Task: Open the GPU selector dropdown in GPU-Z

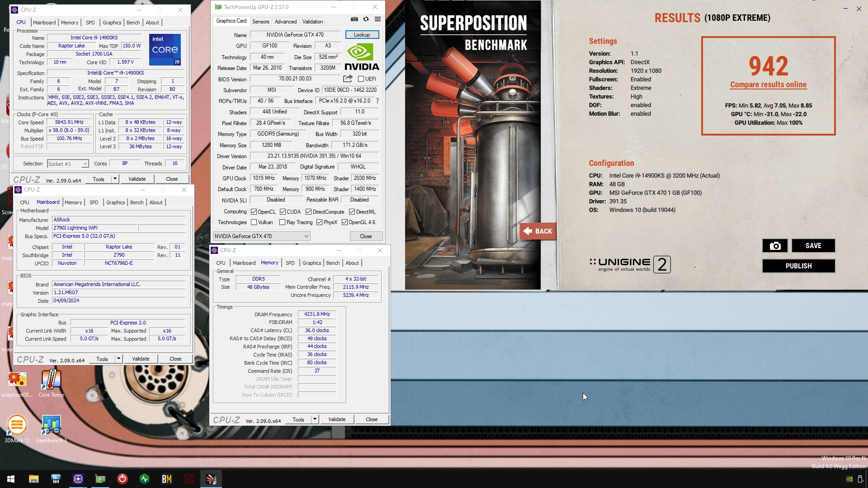Action: (x=261, y=236)
